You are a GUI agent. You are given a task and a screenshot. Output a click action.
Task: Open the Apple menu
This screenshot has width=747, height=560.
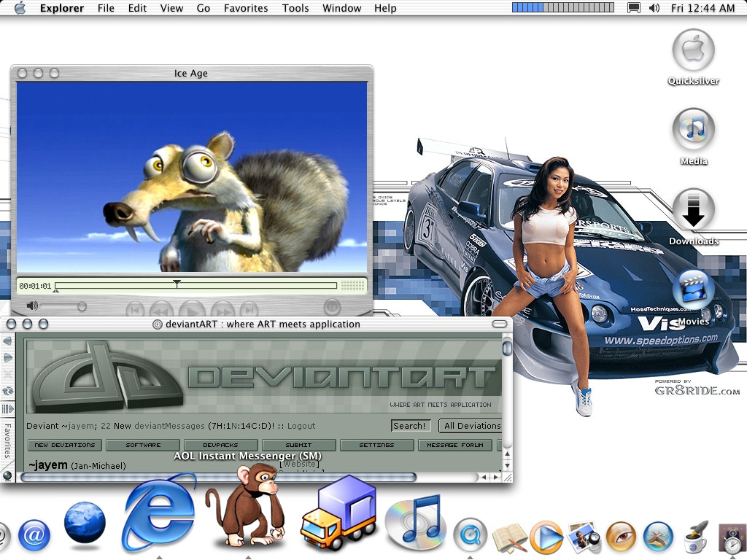pyautogui.click(x=20, y=8)
